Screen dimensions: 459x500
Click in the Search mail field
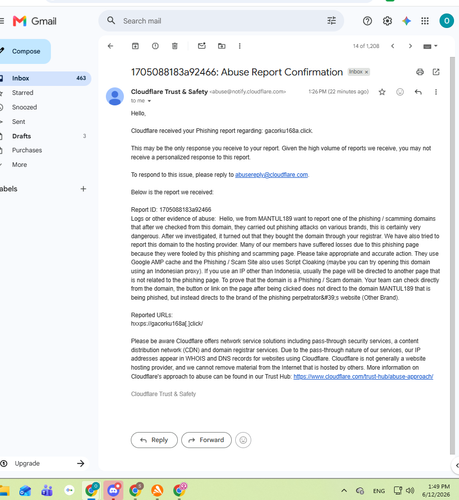(x=221, y=21)
